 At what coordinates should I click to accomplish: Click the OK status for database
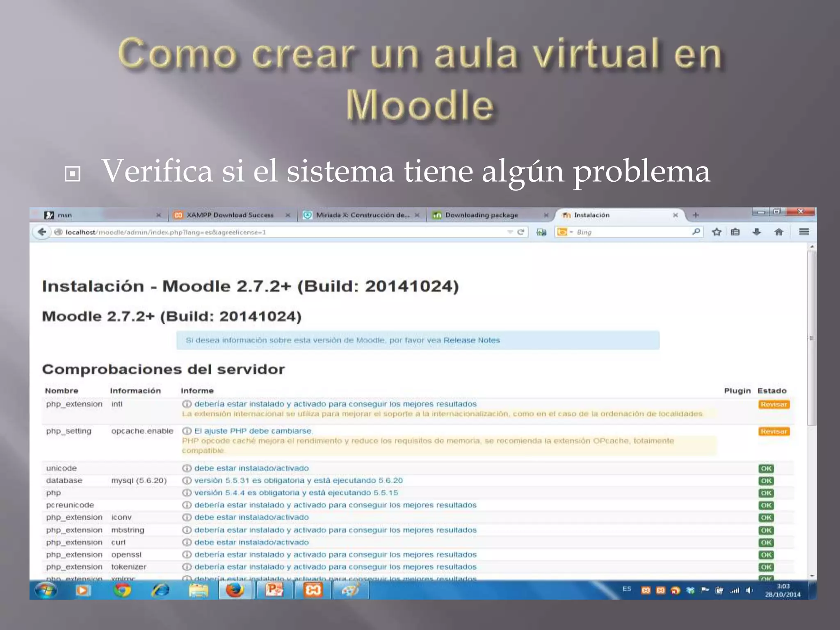coord(766,481)
